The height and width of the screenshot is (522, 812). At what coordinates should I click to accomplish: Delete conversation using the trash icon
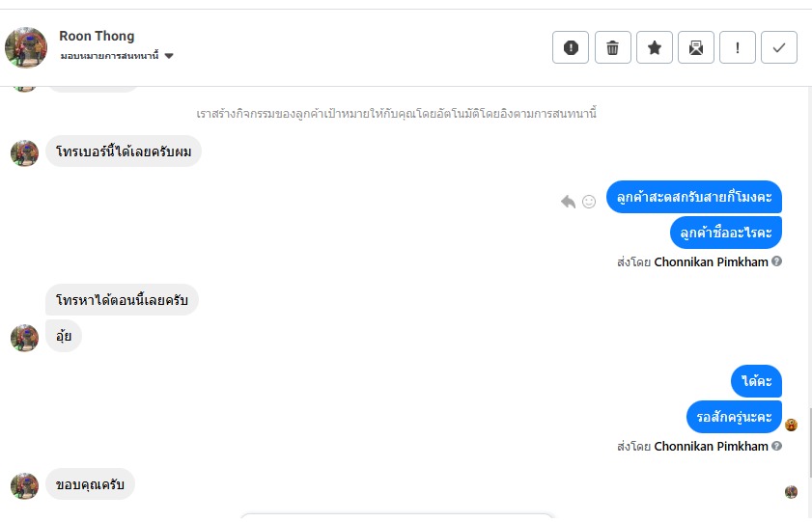point(612,47)
